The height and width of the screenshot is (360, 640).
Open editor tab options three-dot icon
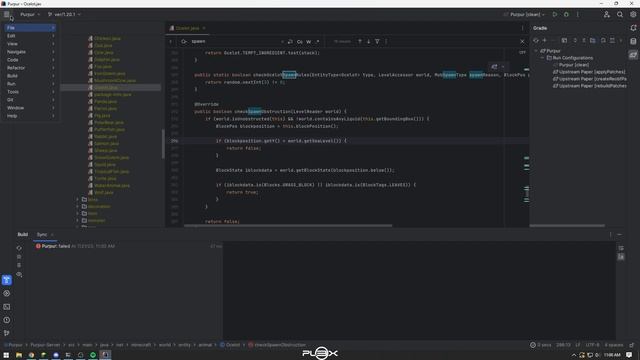[x=522, y=28]
